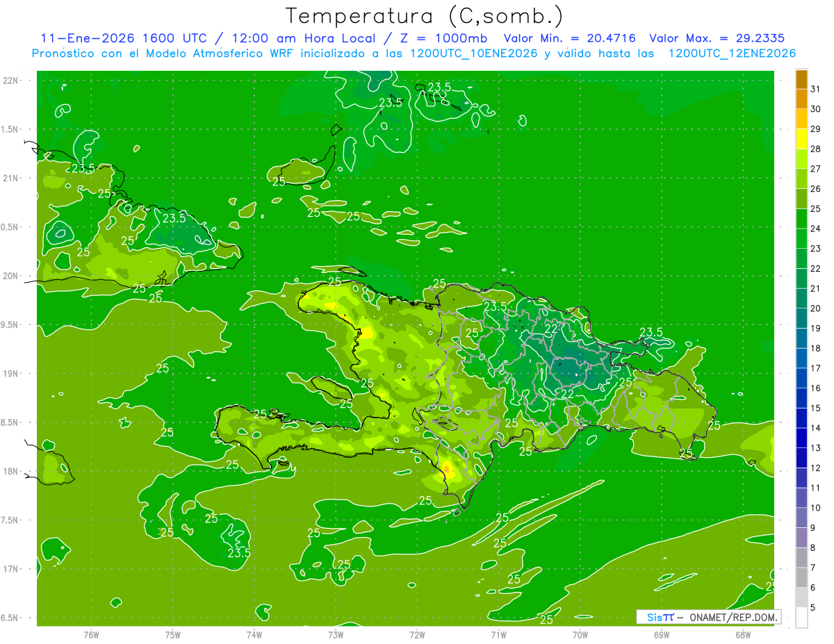The image size is (834, 644).
Task: Click the "21N" latitude axis label
Action: pos(12,178)
